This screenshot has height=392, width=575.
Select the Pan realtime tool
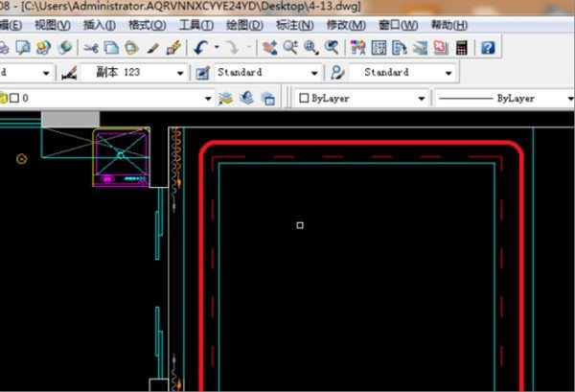[270, 47]
